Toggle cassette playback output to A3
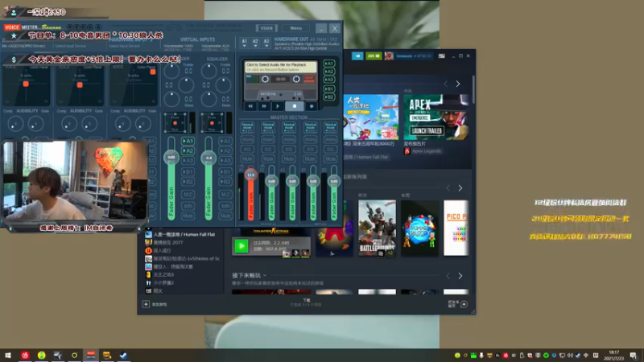 coord(329,80)
